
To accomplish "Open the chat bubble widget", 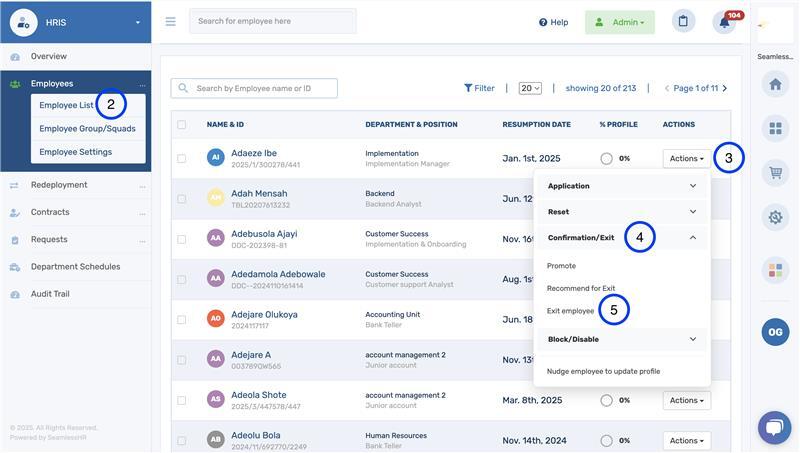I will pos(774,428).
